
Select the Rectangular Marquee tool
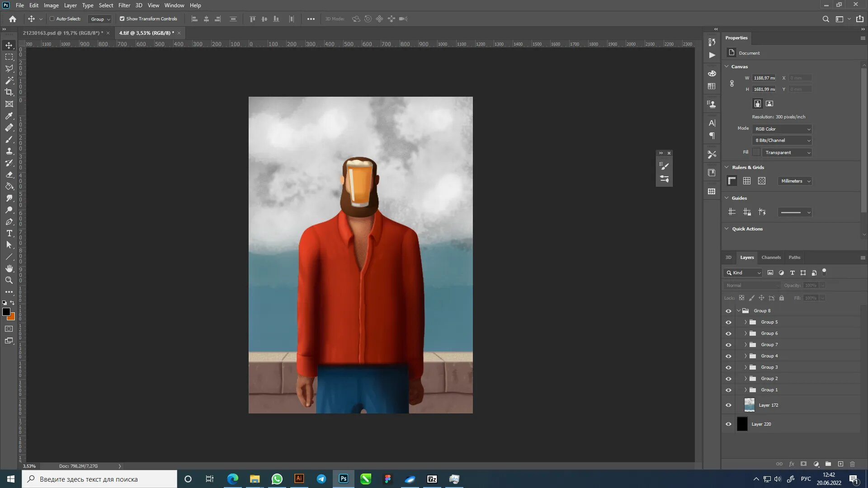[9, 57]
